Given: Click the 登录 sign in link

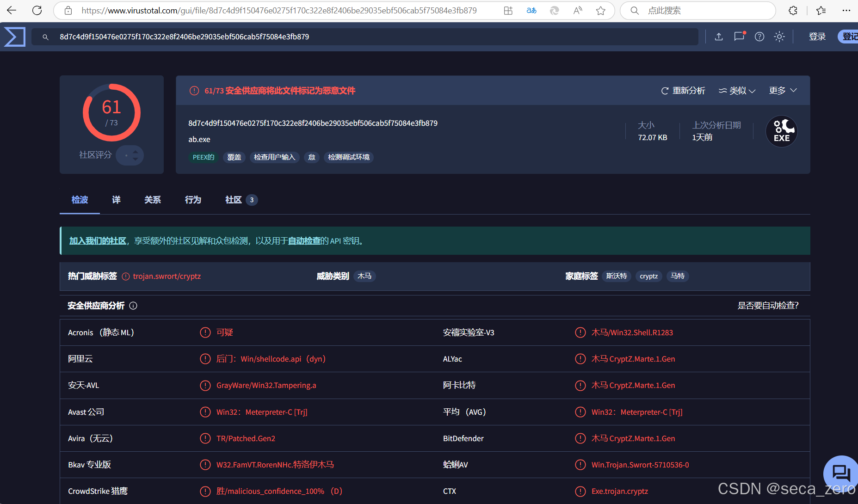Looking at the screenshot, I should click(x=817, y=37).
